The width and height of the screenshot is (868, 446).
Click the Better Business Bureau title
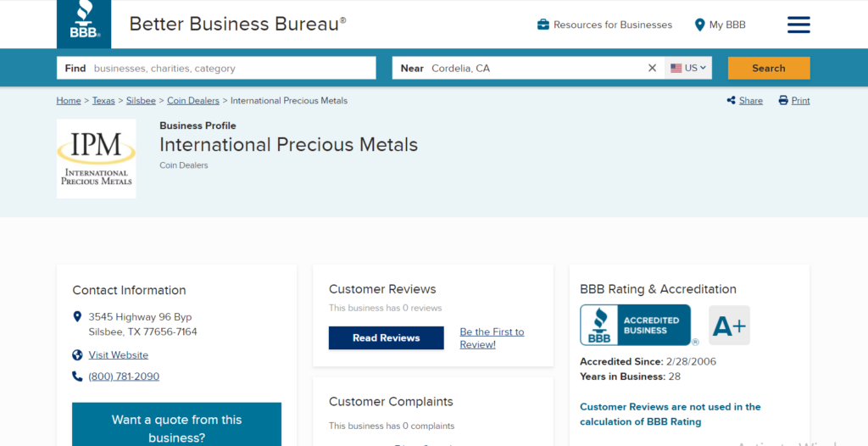coord(237,24)
